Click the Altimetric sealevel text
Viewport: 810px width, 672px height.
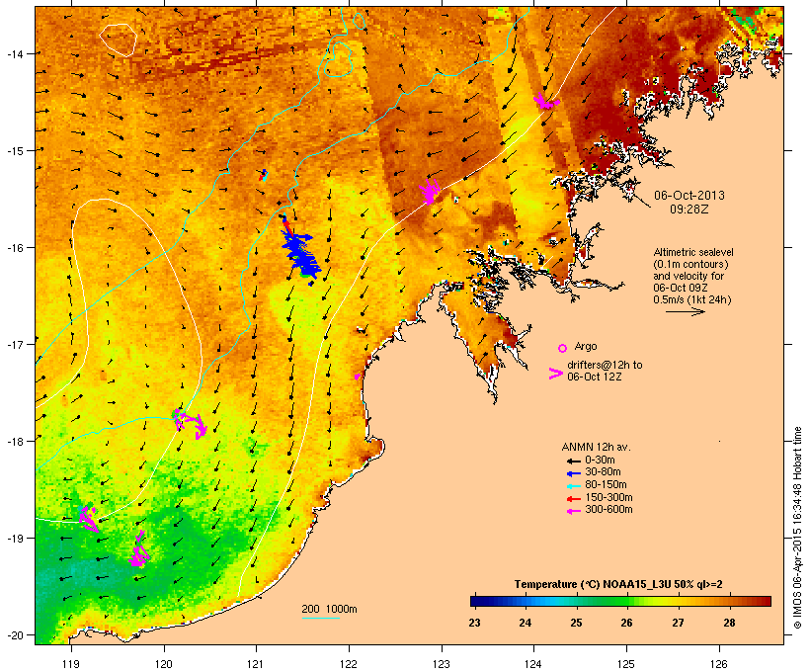pos(693,252)
